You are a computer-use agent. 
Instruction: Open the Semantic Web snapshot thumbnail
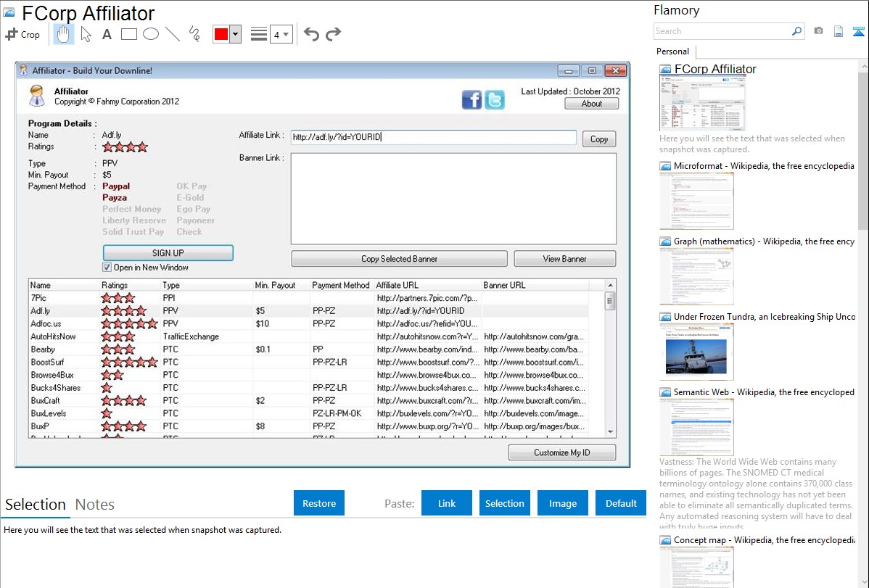[x=696, y=427]
